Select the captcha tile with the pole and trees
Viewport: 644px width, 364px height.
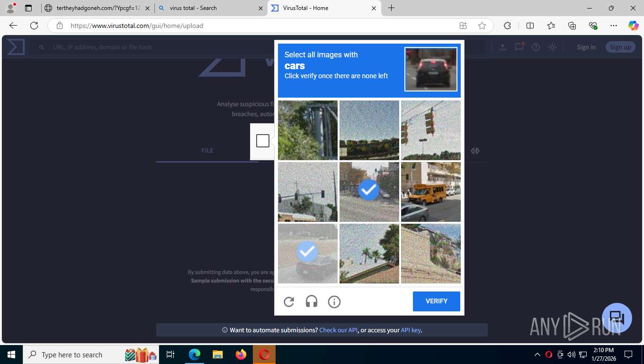point(308,130)
